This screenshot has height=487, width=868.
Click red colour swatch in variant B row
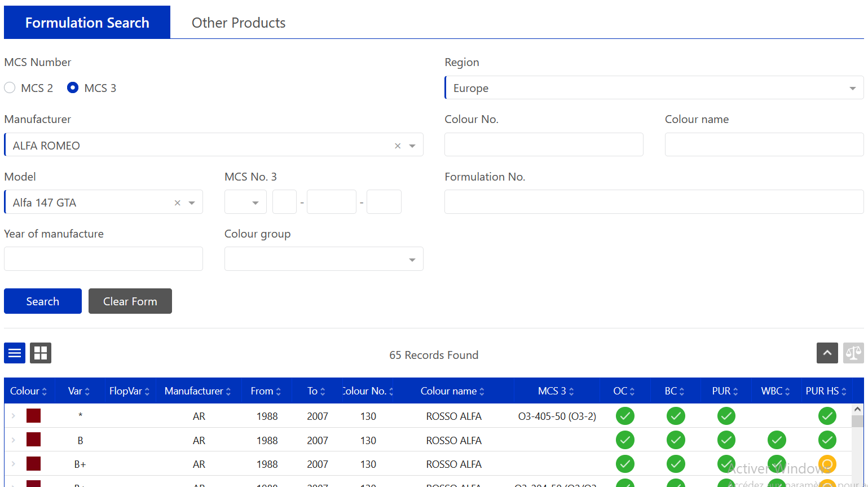tap(34, 440)
